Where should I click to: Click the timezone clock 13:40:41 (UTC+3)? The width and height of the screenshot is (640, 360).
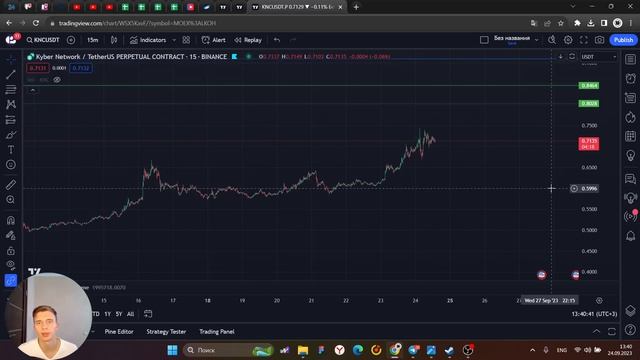click(594, 314)
